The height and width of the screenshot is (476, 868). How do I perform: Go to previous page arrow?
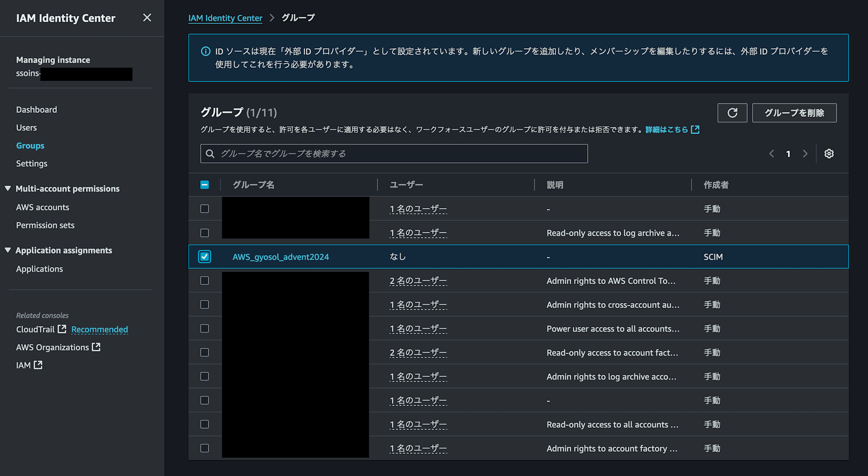coord(772,154)
